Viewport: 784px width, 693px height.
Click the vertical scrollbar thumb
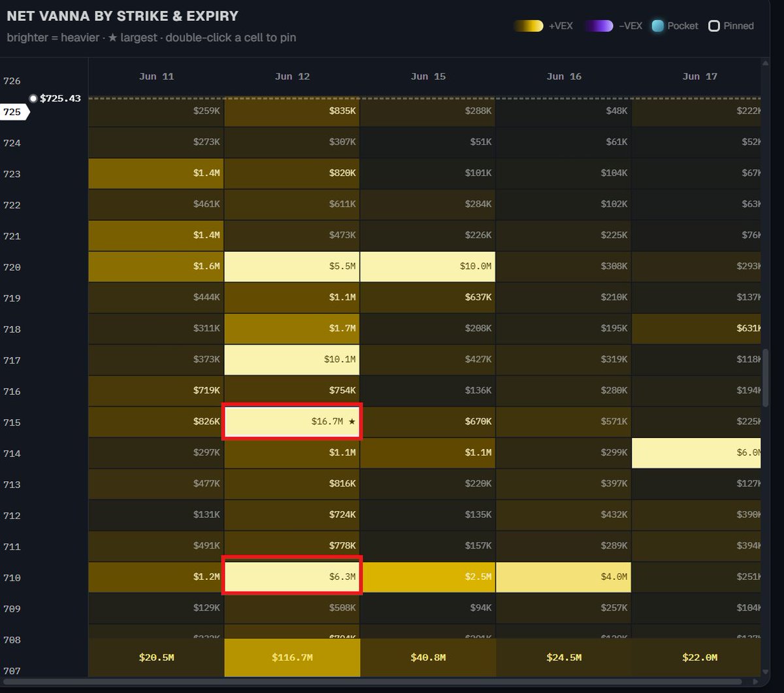tap(766, 377)
